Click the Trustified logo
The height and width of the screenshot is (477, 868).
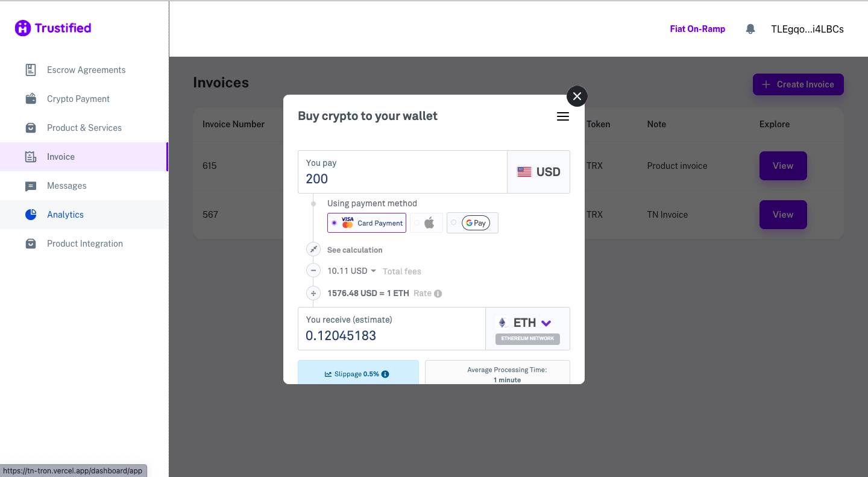(53, 28)
